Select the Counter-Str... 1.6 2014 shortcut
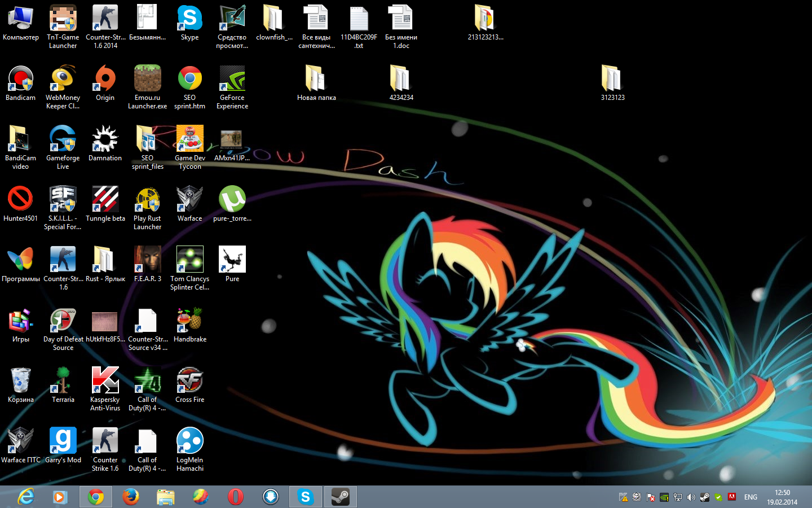 105,27
